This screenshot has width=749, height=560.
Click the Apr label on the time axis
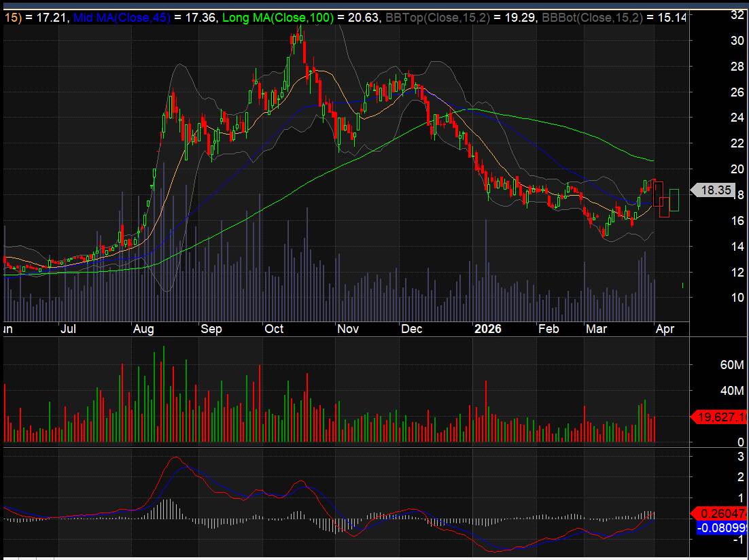click(x=664, y=329)
